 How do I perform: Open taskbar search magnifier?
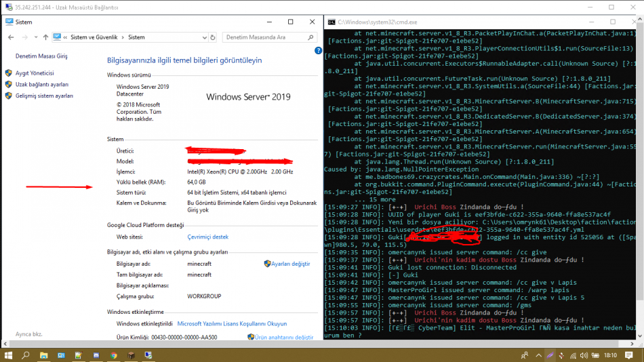(26, 355)
